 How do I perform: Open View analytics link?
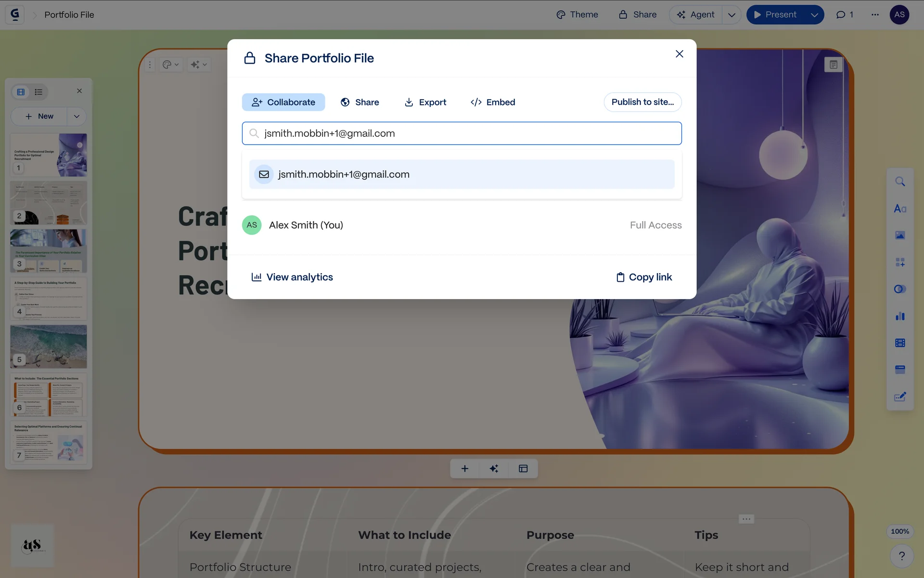pos(292,277)
